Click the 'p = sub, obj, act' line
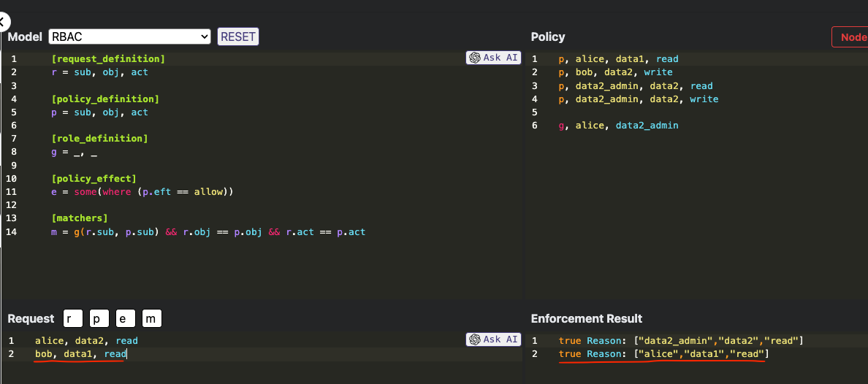Viewport: 868px width, 384px height. tap(99, 112)
